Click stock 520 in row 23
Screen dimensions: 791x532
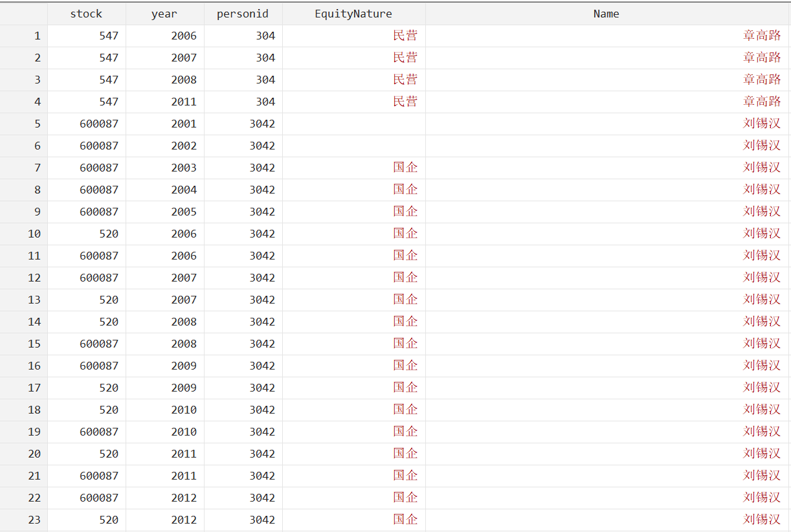click(109, 520)
